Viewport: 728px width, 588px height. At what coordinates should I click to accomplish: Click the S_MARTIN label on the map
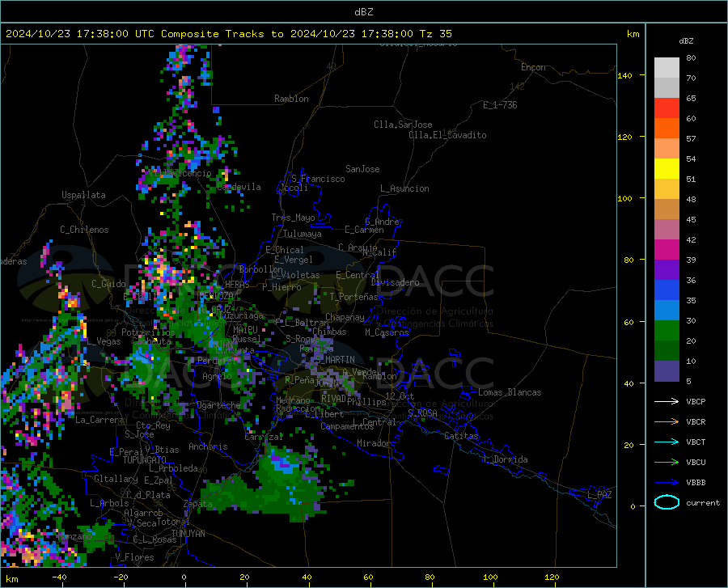[x=334, y=360]
